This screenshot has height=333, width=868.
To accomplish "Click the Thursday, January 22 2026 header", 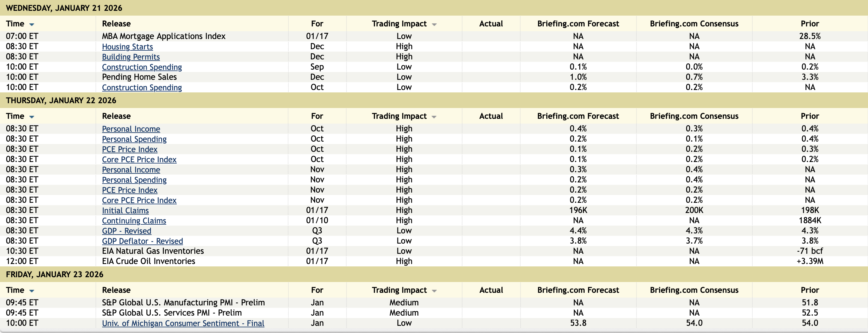I will 61,100.
